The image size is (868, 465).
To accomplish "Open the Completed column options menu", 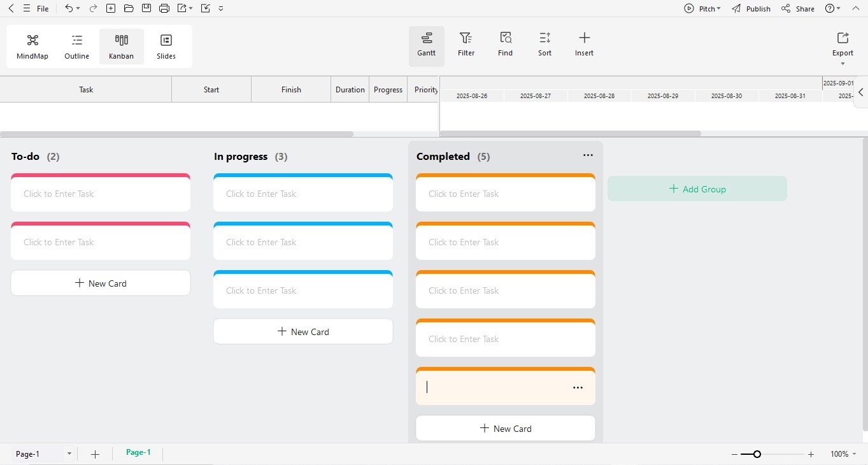I will pos(587,155).
